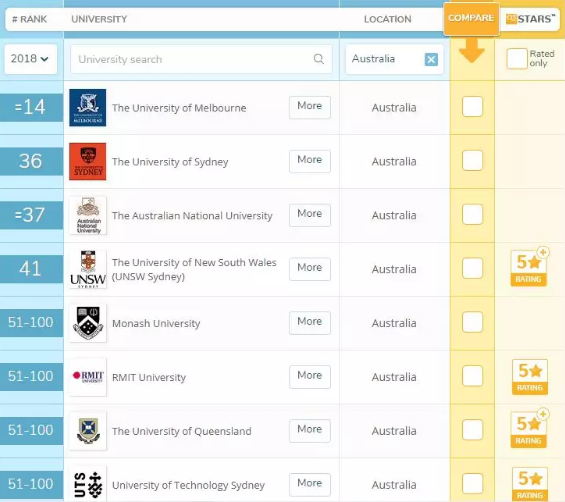Open the 2018 year dropdown
This screenshot has width=565, height=502.
pyautogui.click(x=31, y=59)
